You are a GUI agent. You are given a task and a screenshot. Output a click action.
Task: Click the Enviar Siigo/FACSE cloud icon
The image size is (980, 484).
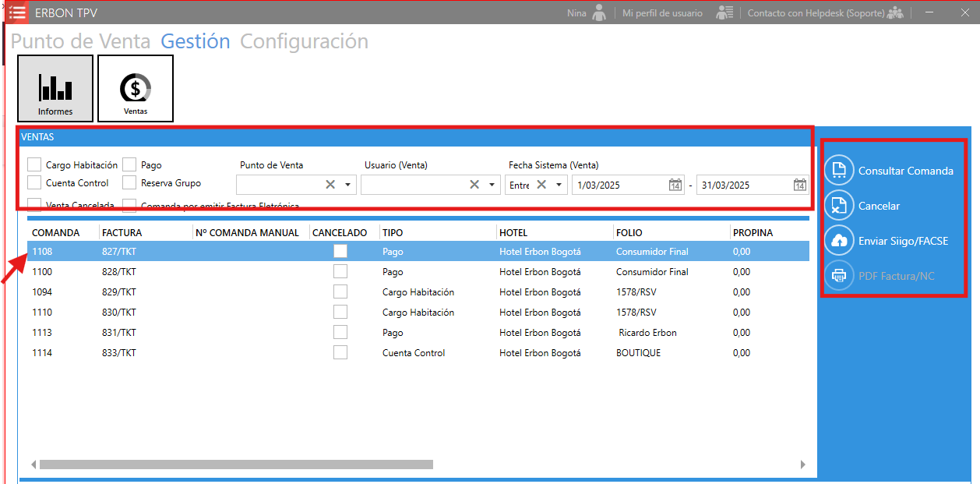pyautogui.click(x=839, y=241)
